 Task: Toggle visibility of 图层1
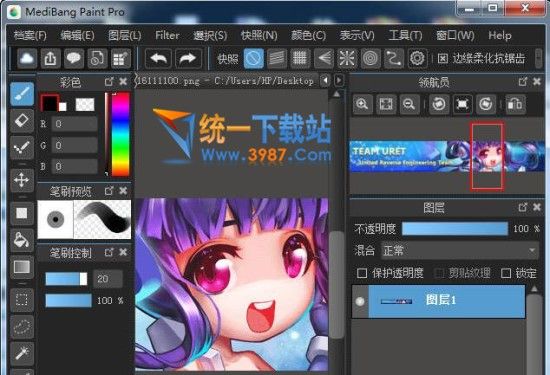(x=360, y=301)
